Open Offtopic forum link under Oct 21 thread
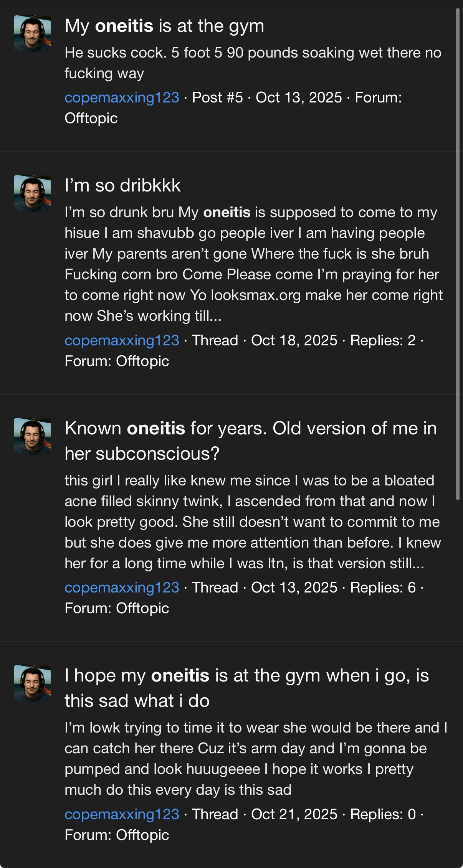 (142, 835)
